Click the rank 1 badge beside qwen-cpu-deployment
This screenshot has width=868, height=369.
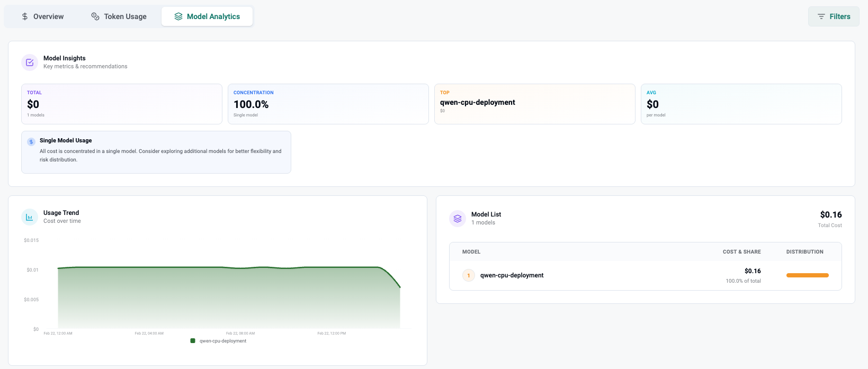pyautogui.click(x=469, y=275)
